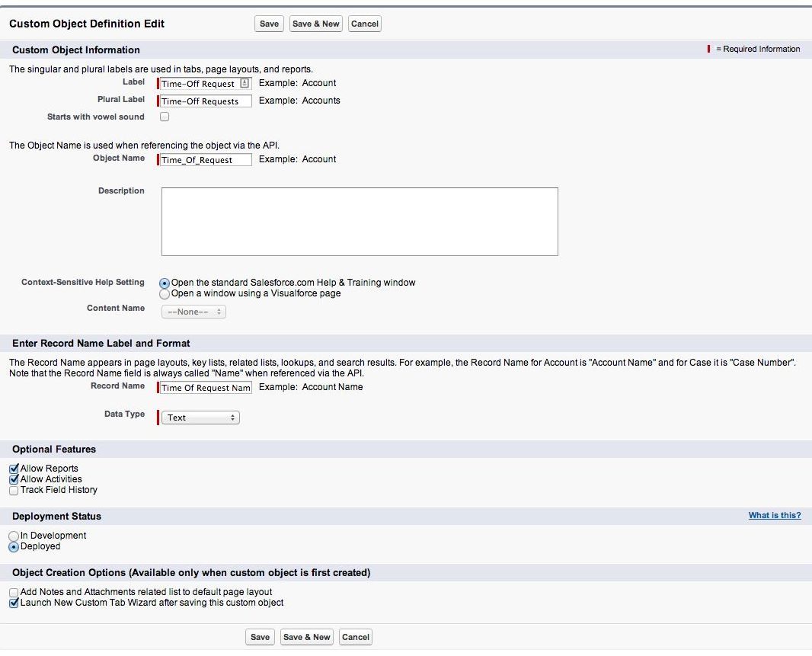Open the Content Name dropdown
Viewport: 812px width, 656px height.
click(x=193, y=312)
